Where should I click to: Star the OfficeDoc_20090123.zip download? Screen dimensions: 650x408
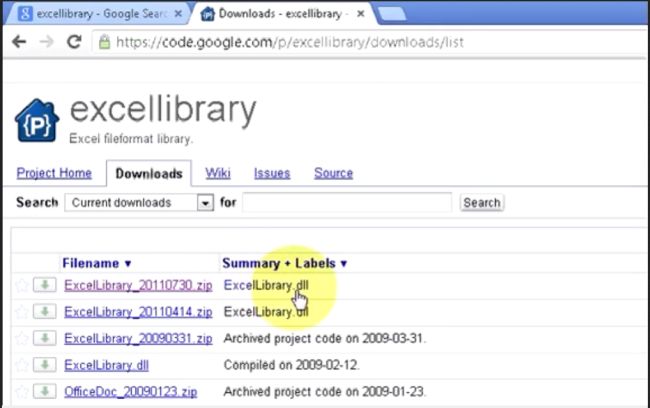click(21, 392)
